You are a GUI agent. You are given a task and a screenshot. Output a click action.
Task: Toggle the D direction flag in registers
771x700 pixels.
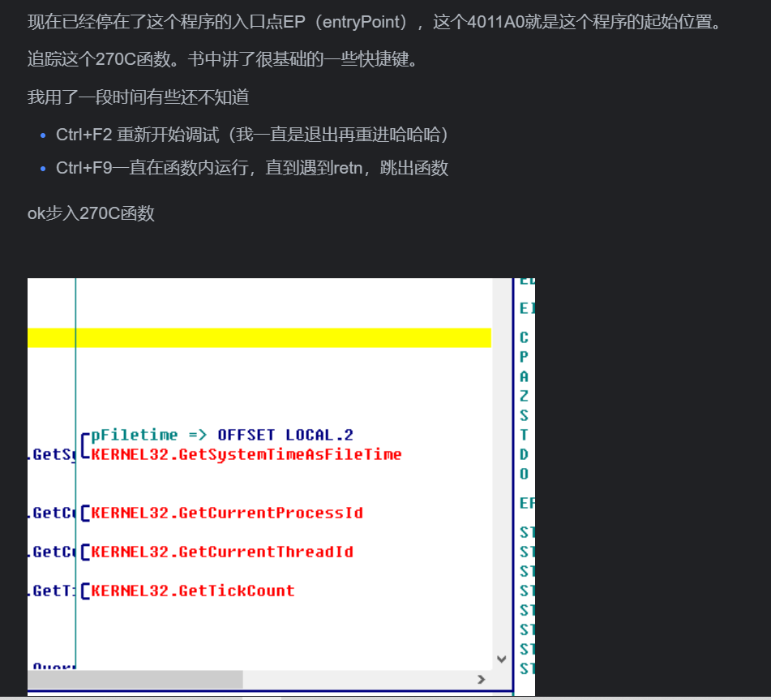[524, 454]
